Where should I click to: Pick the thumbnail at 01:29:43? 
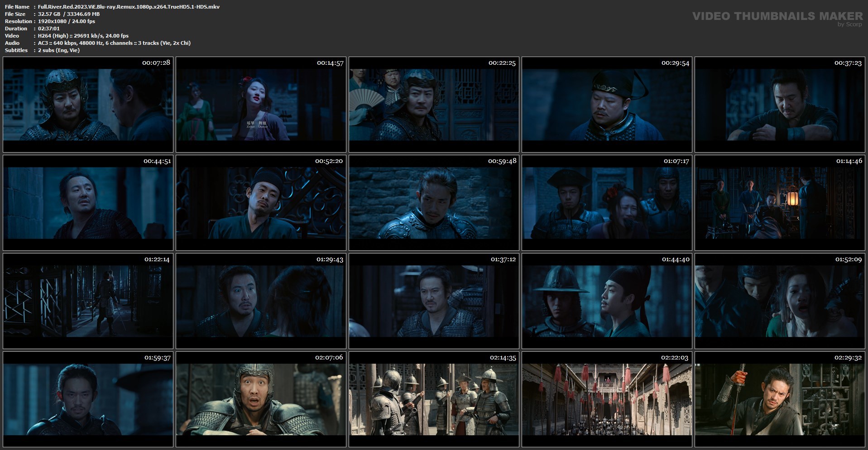point(261,301)
